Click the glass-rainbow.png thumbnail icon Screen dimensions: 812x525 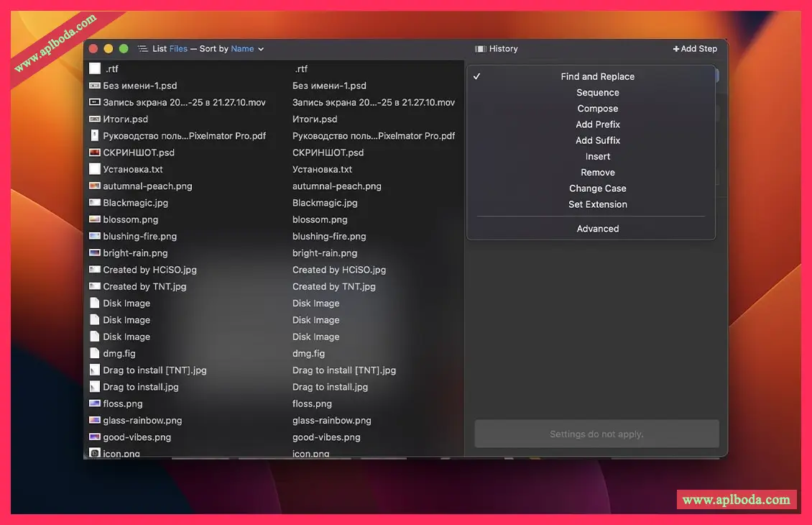tap(94, 420)
